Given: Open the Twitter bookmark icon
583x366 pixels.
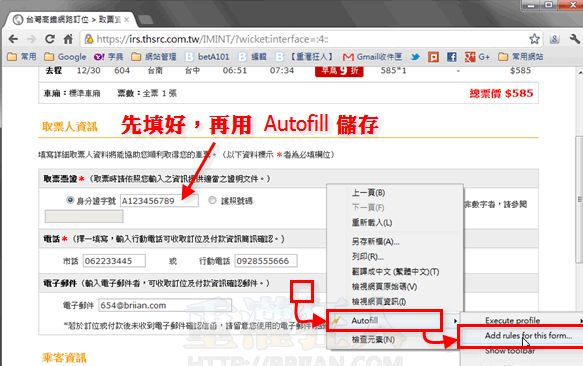Looking at the screenshot, I should 415,57.
